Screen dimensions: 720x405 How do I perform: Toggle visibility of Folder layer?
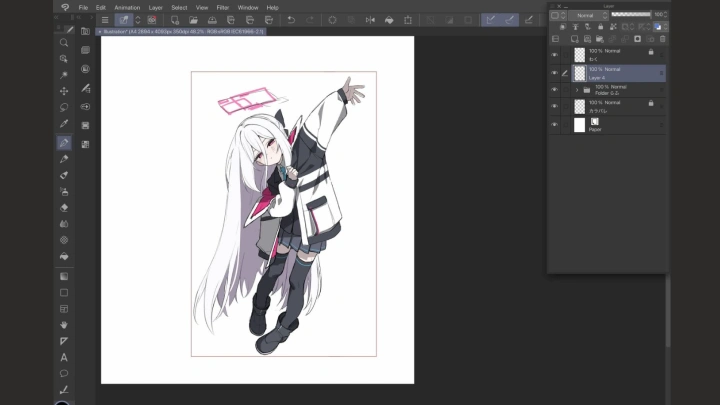[x=554, y=90]
